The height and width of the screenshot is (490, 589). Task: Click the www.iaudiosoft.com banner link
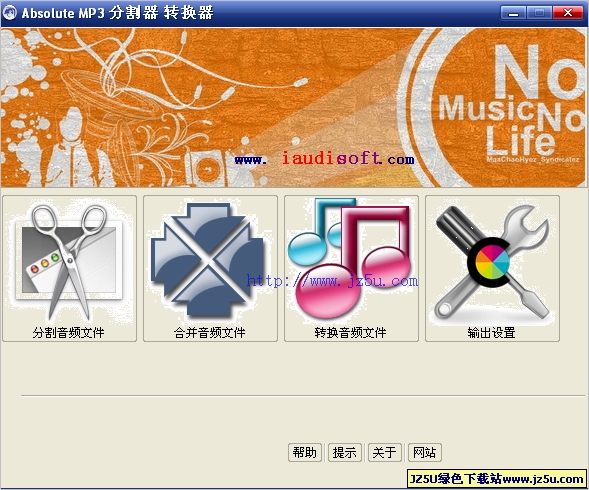click(x=325, y=159)
